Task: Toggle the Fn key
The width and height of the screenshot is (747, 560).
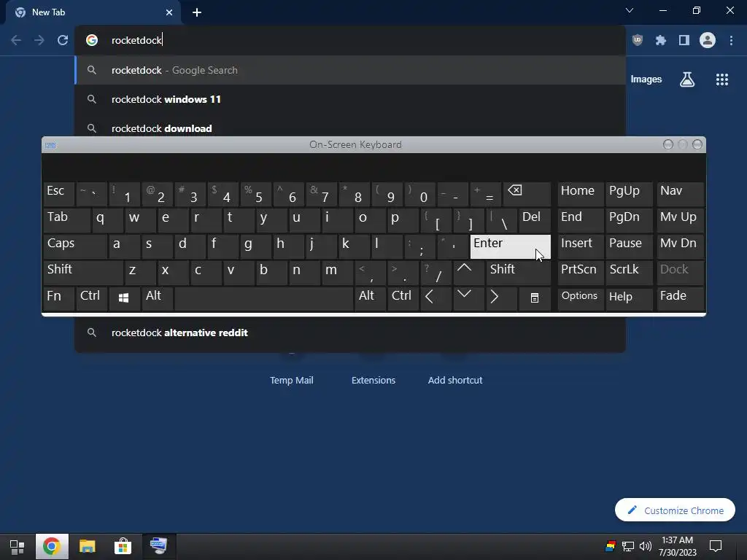Action: [x=59, y=298]
